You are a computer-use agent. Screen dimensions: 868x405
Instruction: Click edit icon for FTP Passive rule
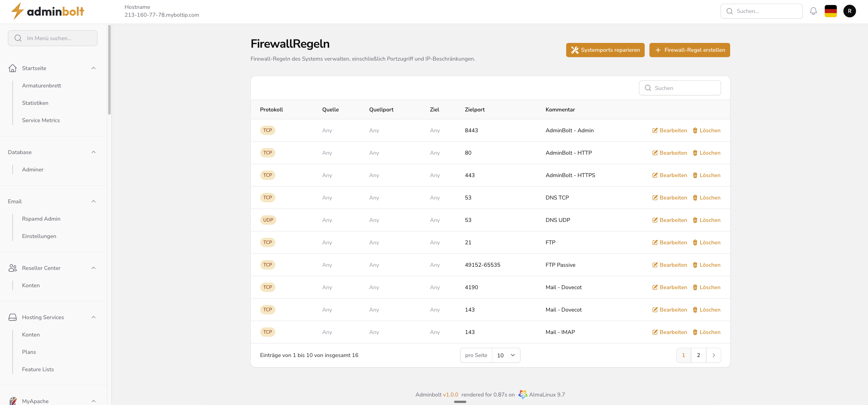coord(655,265)
